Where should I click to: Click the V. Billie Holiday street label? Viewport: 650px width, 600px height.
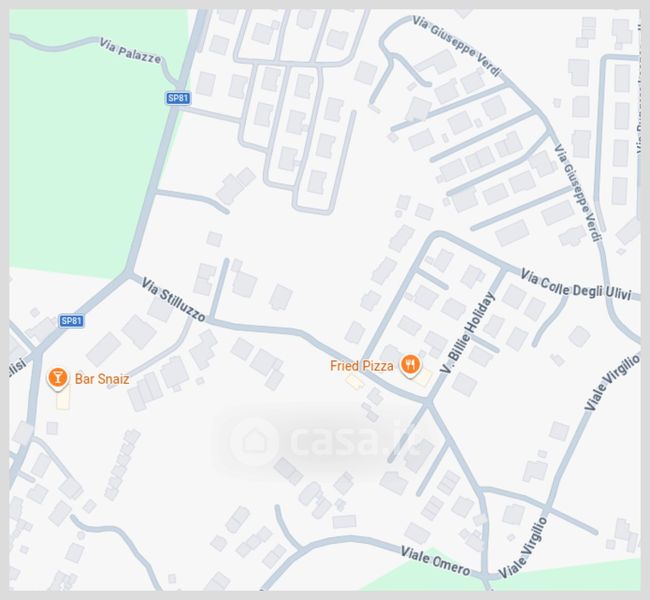pyautogui.click(x=468, y=333)
